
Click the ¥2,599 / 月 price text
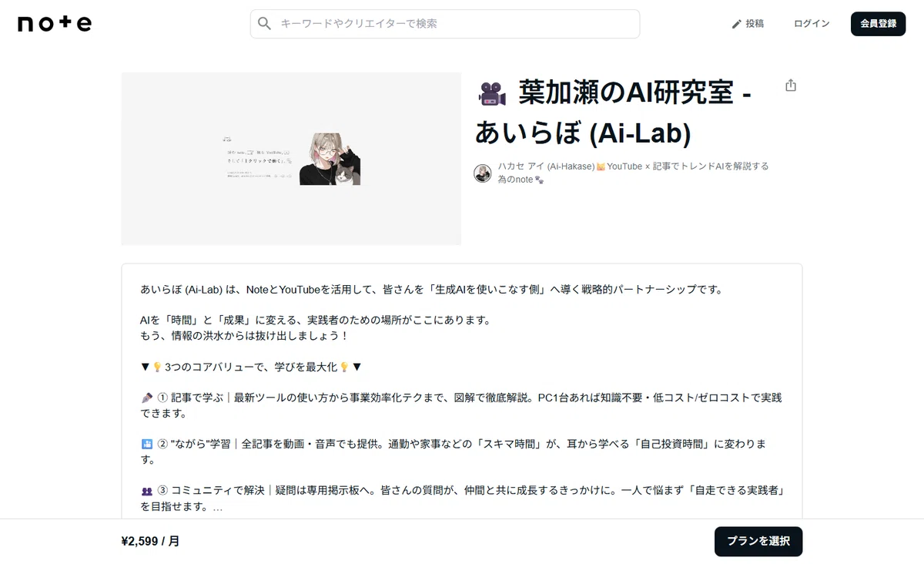(x=151, y=542)
